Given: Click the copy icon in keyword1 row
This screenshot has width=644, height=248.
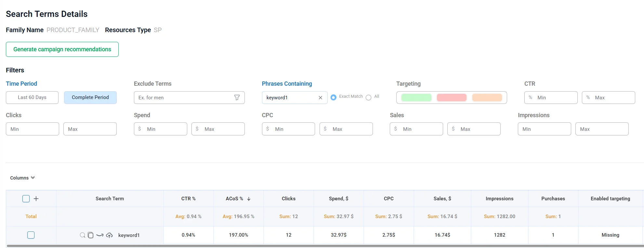Looking at the screenshot, I should (x=91, y=235).
